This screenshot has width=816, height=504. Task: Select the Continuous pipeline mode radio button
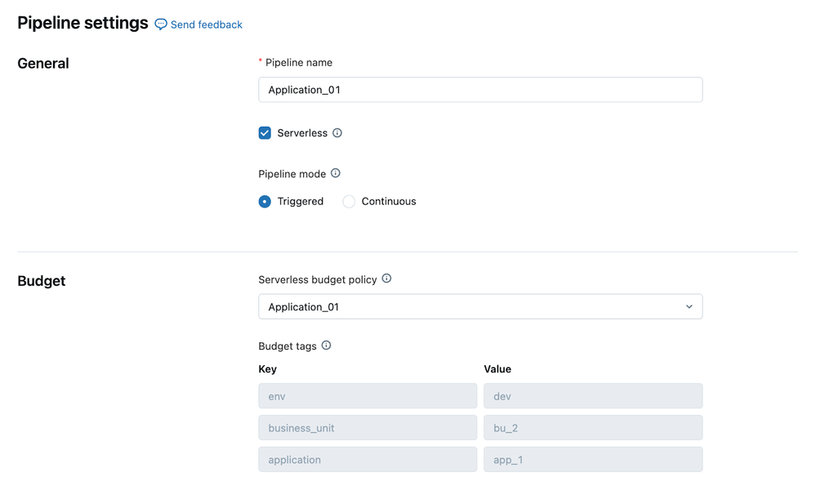coord(349,202)
